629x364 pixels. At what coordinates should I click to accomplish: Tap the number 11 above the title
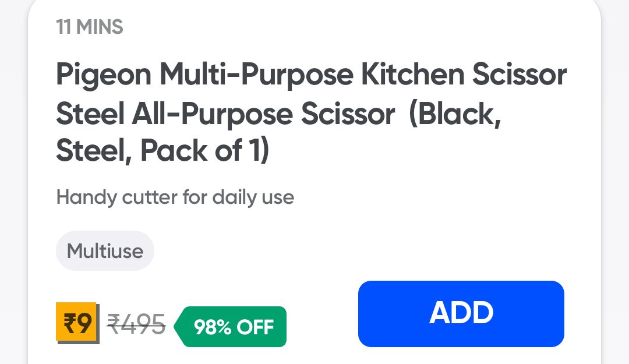click(63, 27)
